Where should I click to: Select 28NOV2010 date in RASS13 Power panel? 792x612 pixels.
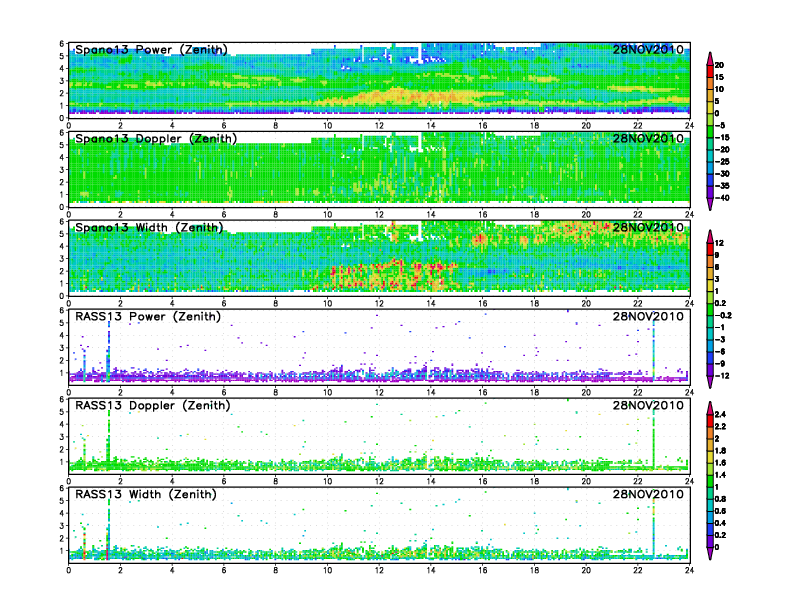tap(648, 316)
